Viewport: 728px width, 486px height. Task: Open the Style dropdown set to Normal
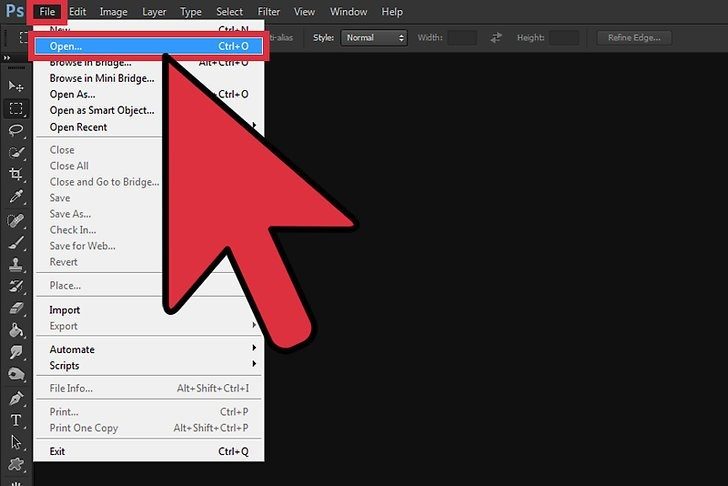click(x=373, y=38)
